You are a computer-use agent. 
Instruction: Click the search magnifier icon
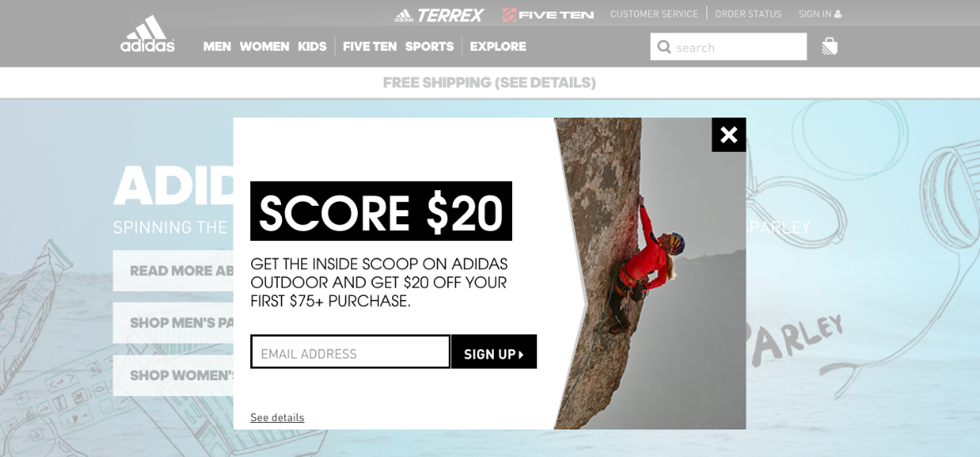664,48
